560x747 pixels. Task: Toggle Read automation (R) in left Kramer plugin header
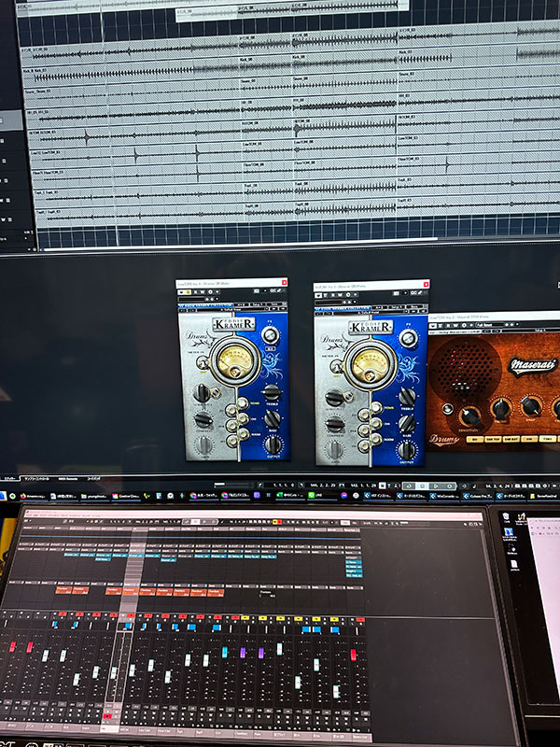[195, 292]
